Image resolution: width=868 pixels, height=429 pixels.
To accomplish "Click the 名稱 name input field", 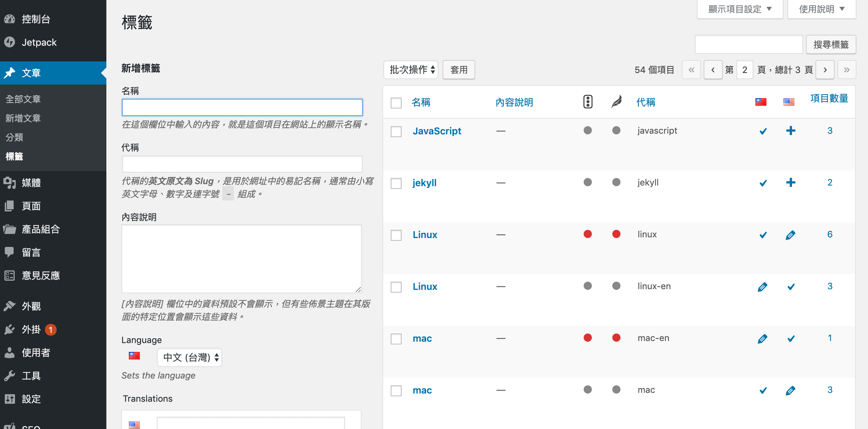I will coord(242,108).
